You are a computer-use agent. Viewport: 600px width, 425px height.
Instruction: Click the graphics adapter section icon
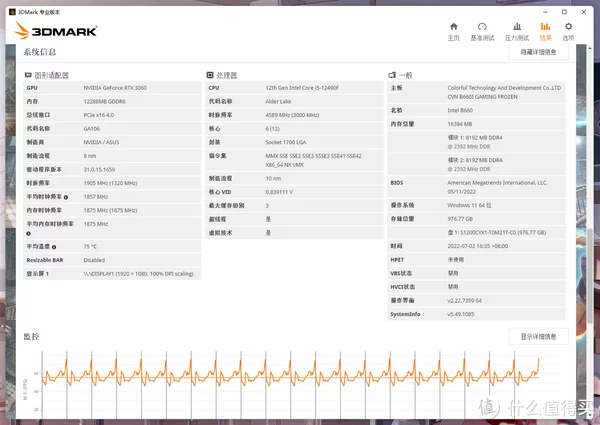point(28,75)
